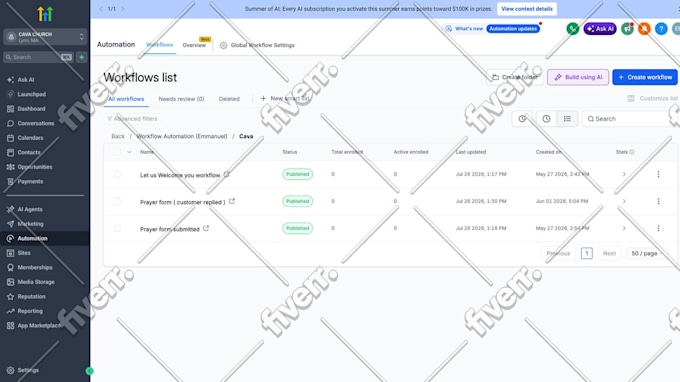Click Automation updates badge
Viewport: 680px width, 382px height.
pos(513,29)
